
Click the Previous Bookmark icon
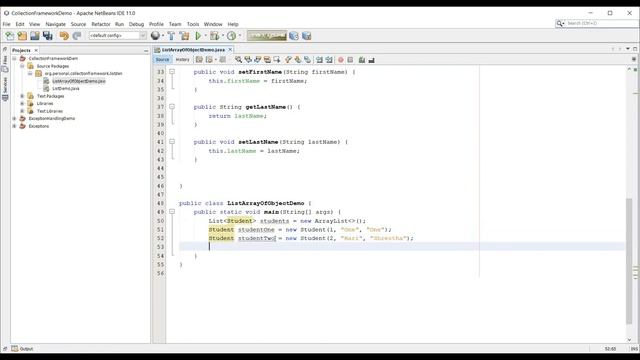pyautogui.click(x=289, y=60)
